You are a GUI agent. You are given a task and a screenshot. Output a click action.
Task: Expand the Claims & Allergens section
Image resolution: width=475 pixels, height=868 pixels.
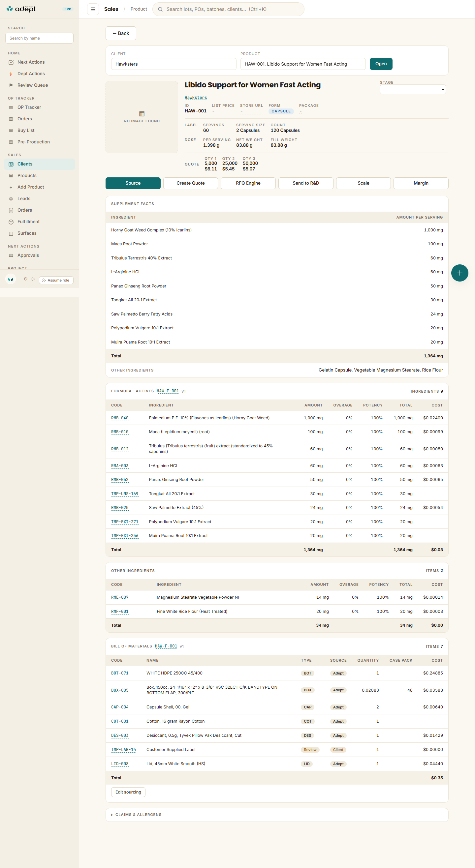pyautogui.click(x=277, y=815)
